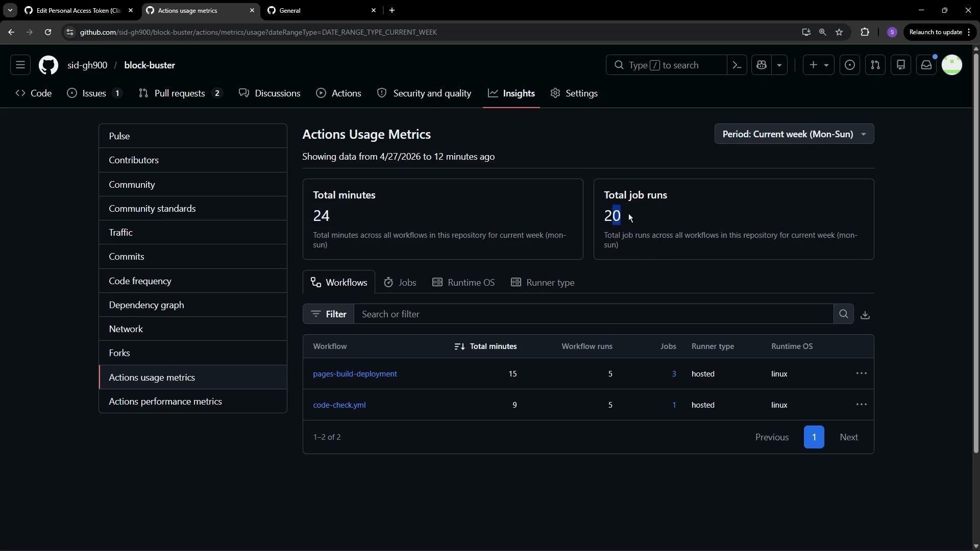The image size is (980, 551).
Task: Open the Pull requests tab
Action: tap(181, 93)
